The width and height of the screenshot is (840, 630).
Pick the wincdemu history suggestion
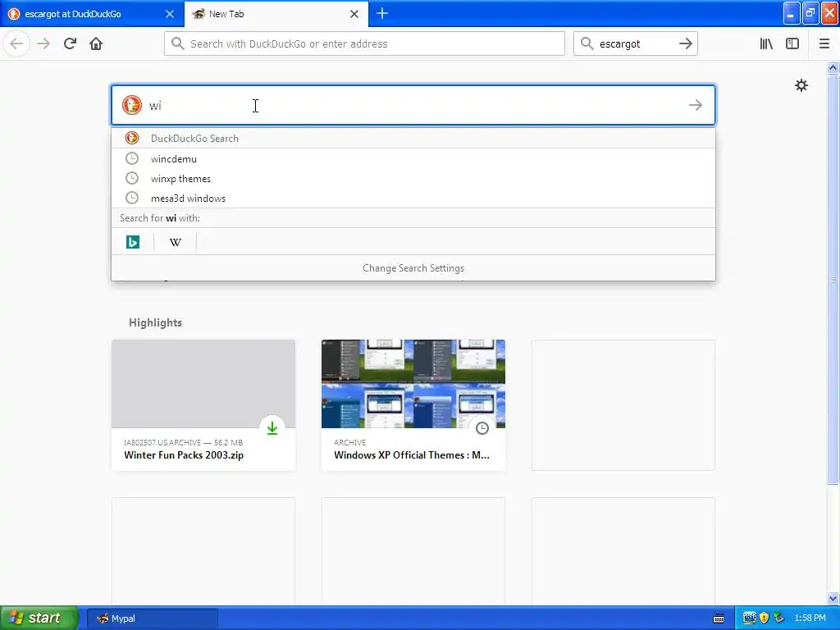click(413, 158)
